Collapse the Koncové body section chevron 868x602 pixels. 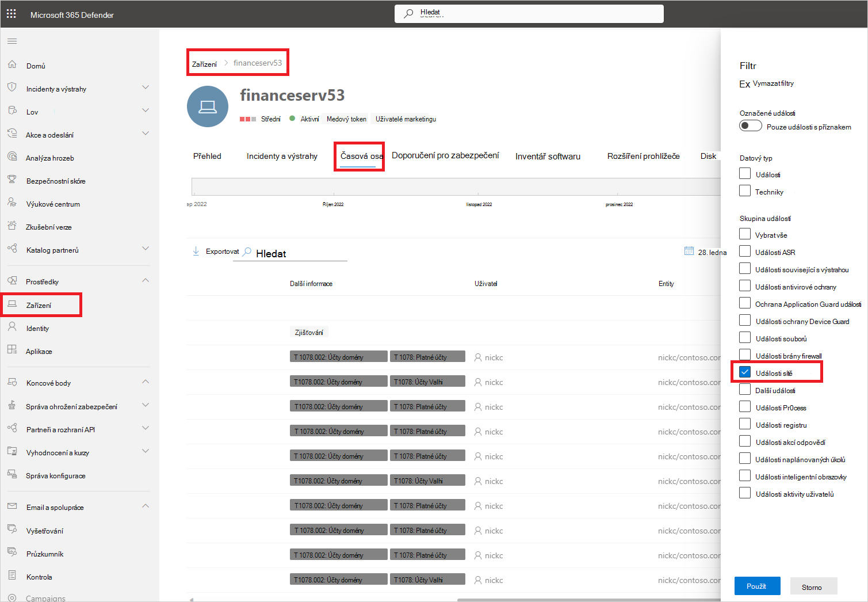click(x=146, y=382)
